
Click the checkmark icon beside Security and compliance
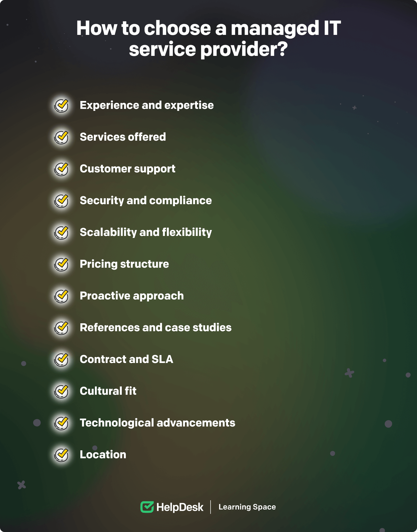click(61, 201)
